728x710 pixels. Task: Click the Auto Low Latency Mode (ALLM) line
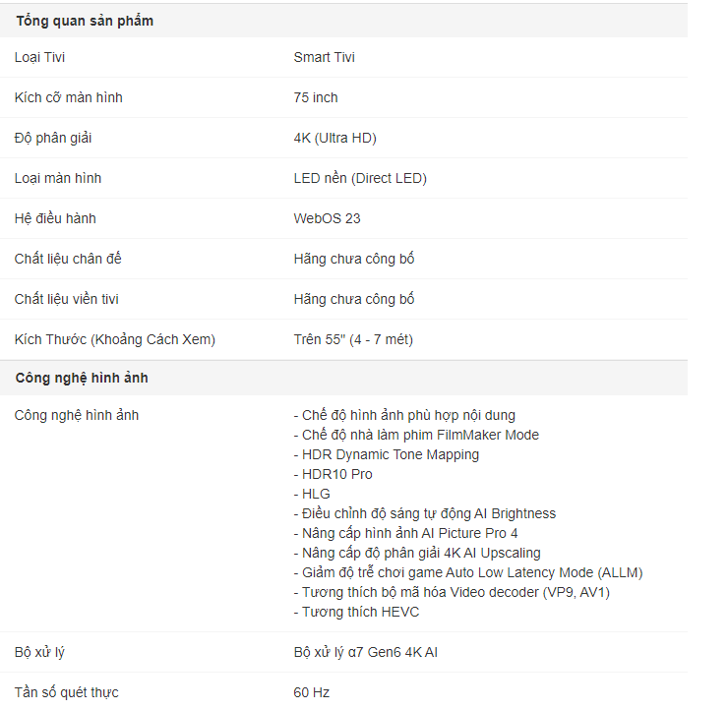(468, 572)
